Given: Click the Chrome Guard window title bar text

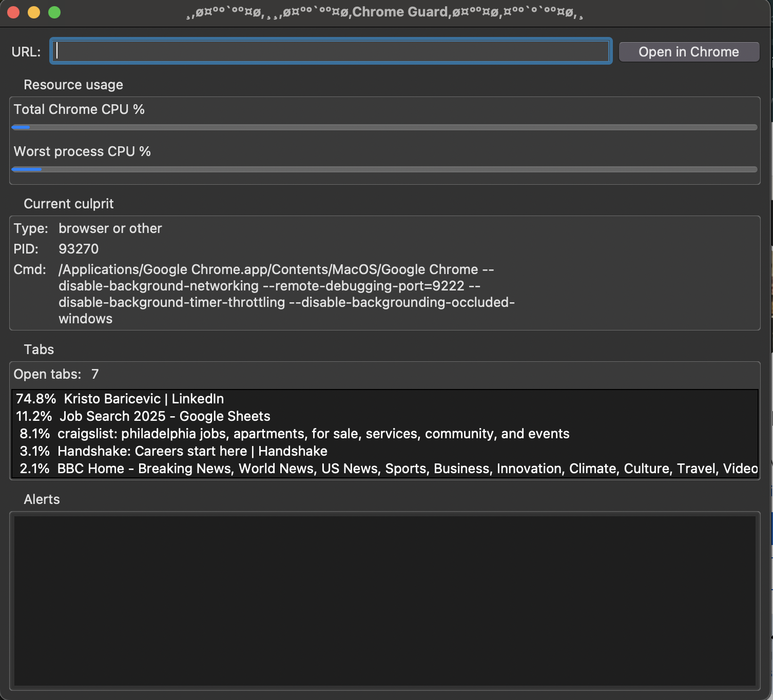Looking at the screenshot, I should 385,12.
